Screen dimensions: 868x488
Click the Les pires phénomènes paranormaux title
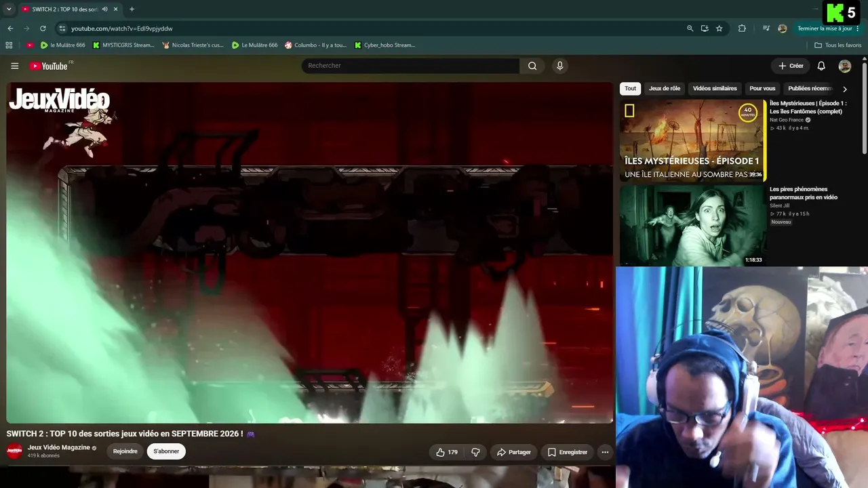click(x=804, y=193)
